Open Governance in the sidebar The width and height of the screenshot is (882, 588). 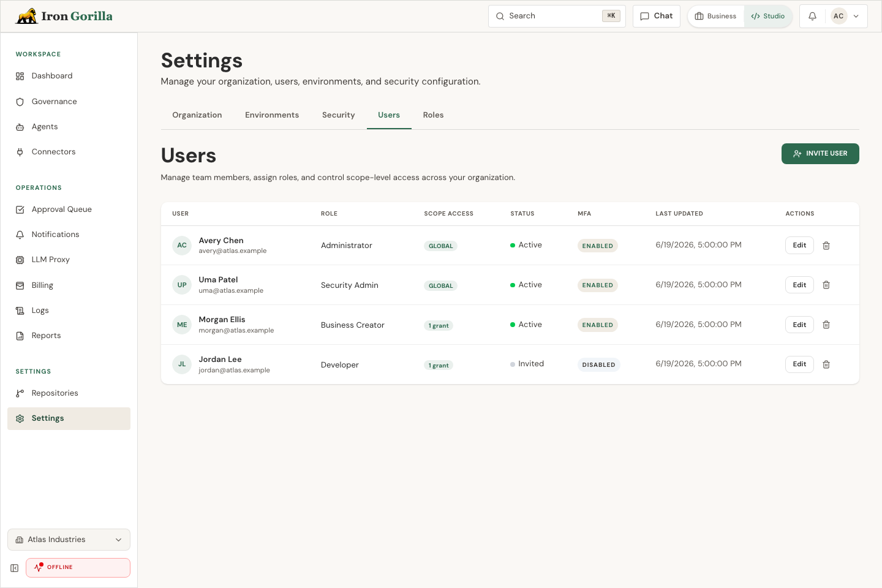pos(69,102)
